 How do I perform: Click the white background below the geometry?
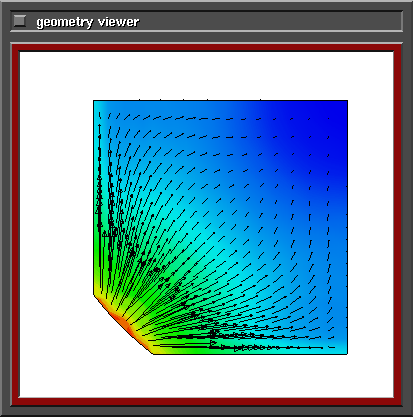[x=207, y=376]
